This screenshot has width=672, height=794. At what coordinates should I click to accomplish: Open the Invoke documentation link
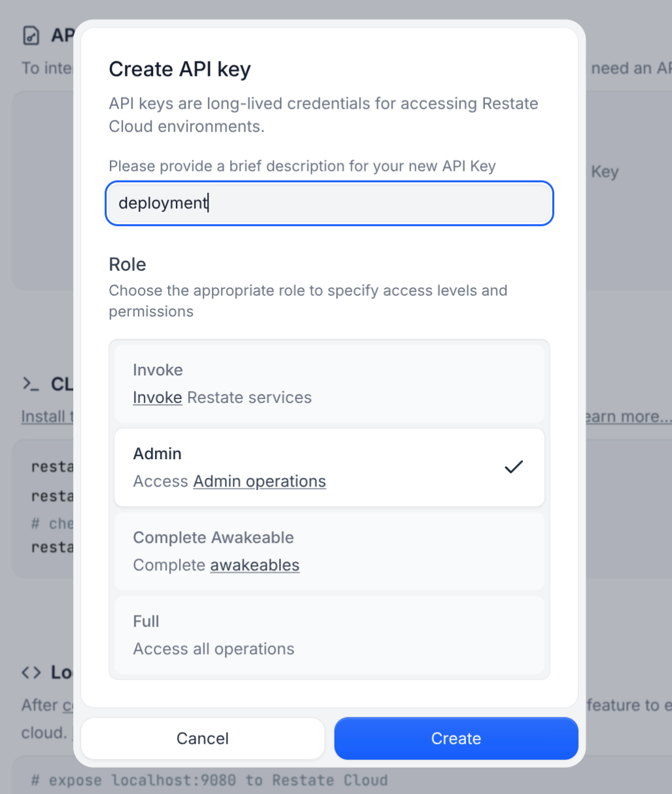tap(158, 398)
